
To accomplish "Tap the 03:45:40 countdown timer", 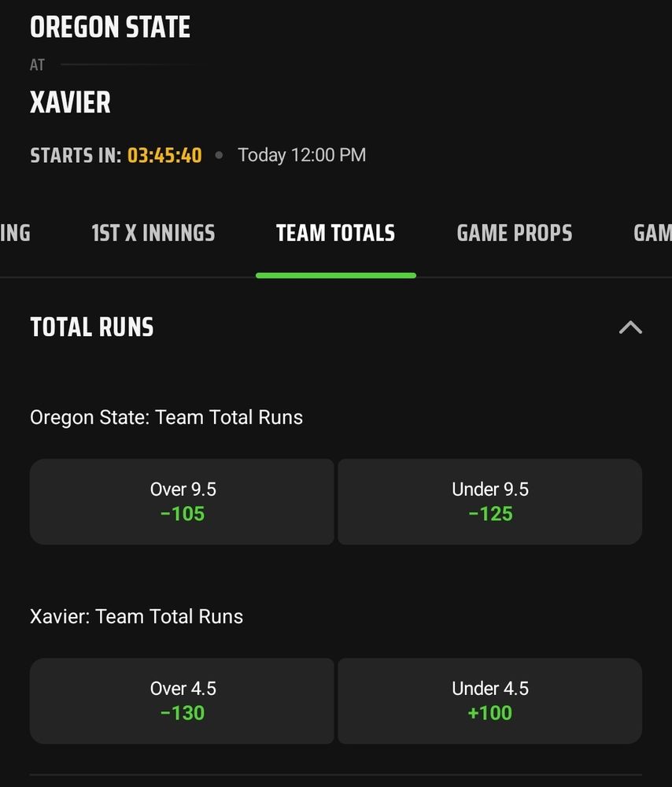I will click(164, 155).
